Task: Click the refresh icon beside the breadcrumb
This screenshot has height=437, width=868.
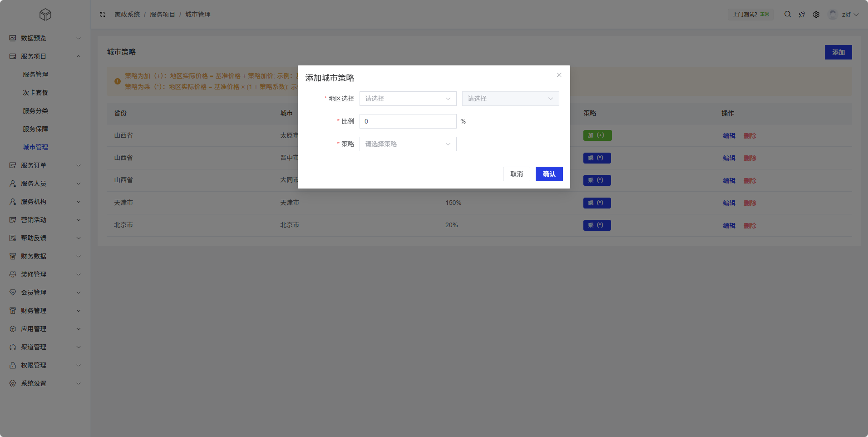Action: pyautogui.click(x=103, y=15)
